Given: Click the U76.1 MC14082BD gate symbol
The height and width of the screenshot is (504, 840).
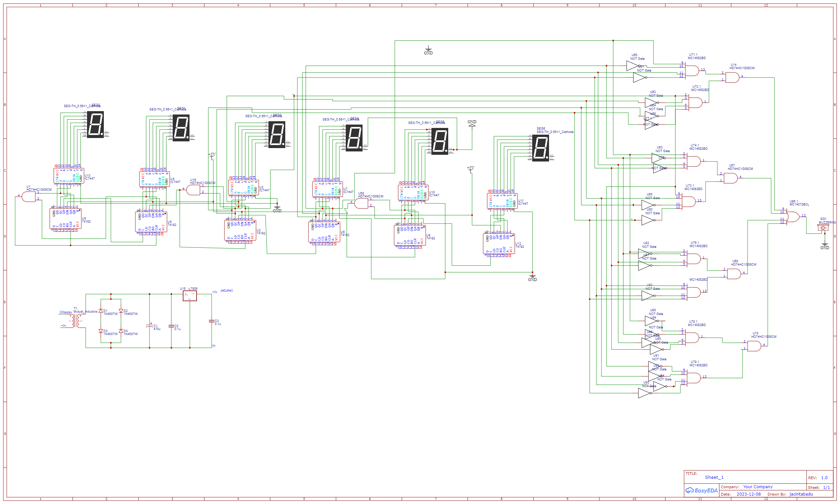Looking at the screenshot, I should (x=694, y=259).
